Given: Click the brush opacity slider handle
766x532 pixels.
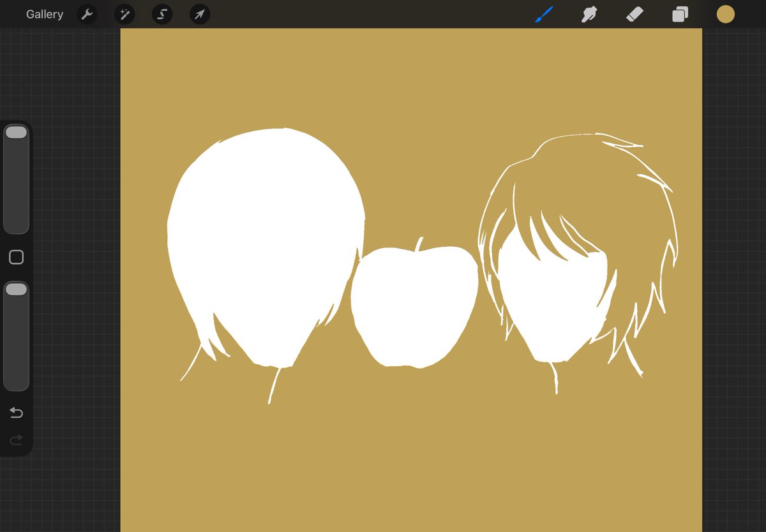Looking at the screenshot, I should pyautogui.click(x=16, y=290).
